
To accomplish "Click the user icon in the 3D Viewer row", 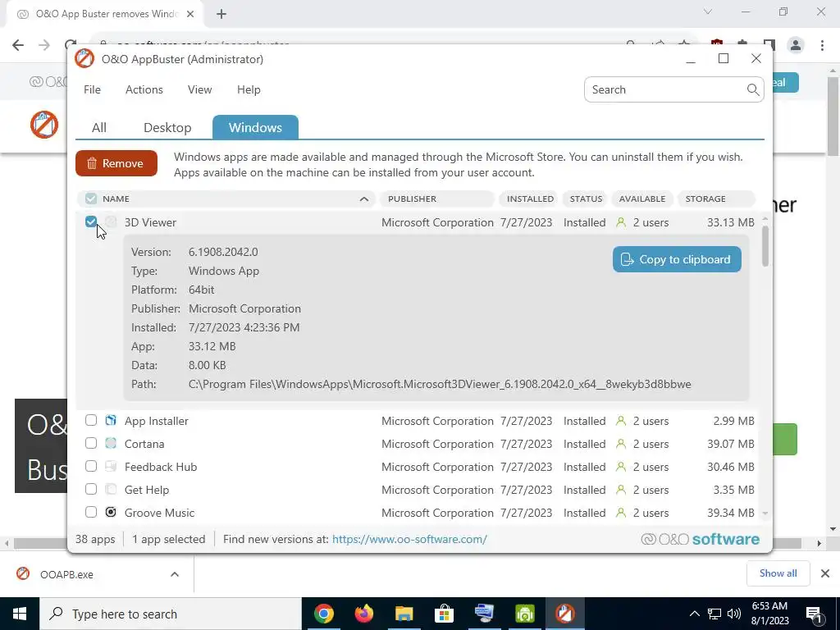I will click(621, 222).
